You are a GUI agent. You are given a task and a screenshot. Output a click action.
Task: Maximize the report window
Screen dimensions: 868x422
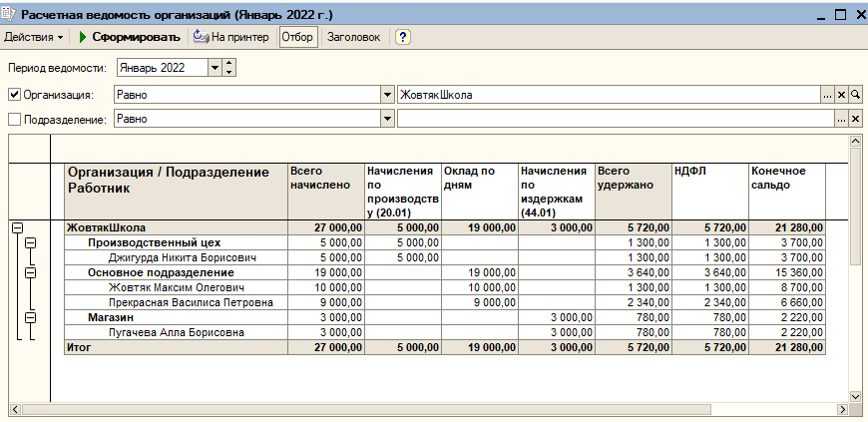coord(840,15)
